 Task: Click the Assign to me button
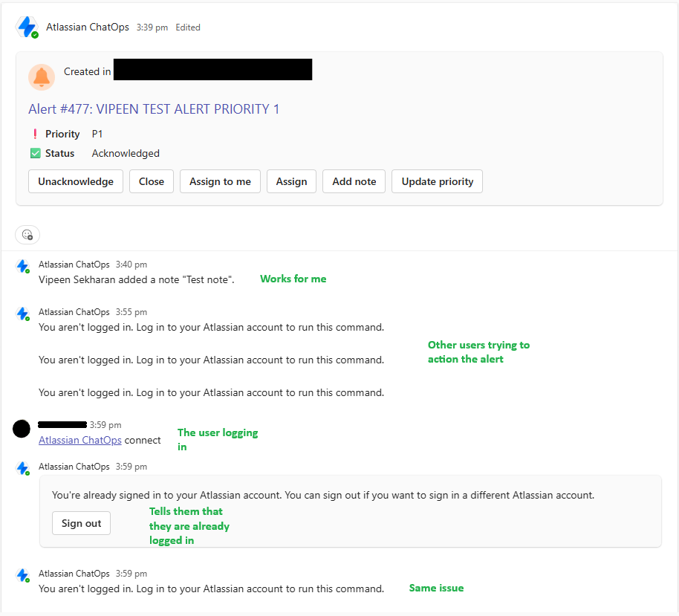click(220, 181)
